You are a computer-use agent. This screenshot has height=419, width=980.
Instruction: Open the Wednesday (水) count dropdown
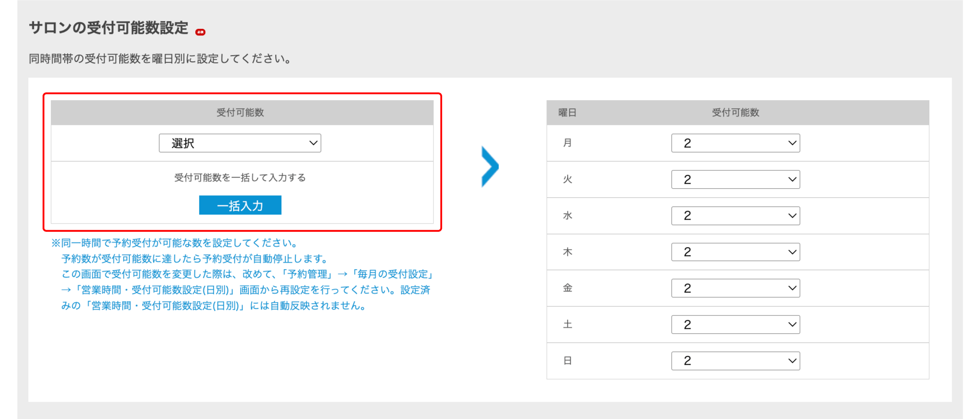[735, 216]
